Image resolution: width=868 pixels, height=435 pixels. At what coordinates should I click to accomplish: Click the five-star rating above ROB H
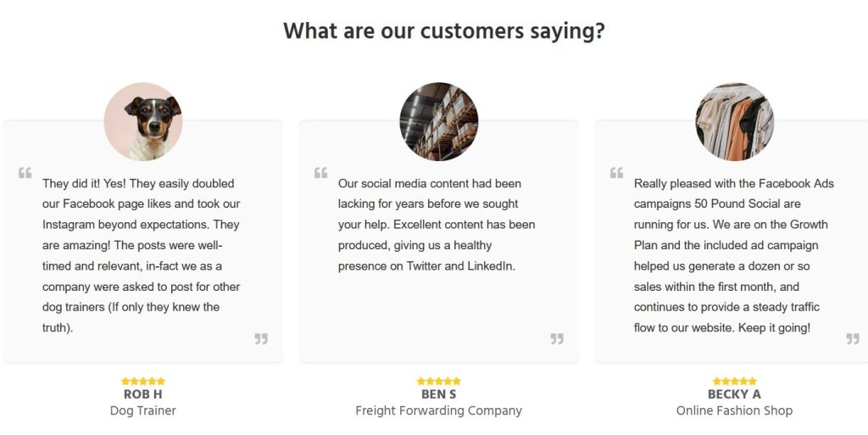(x=142, y=382)
